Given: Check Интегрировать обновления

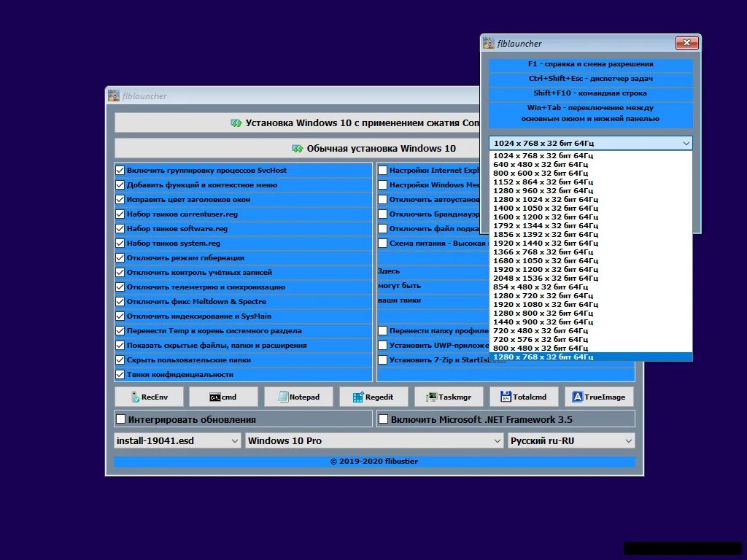Looking at the screenshot, I should (x=121, y=419).
